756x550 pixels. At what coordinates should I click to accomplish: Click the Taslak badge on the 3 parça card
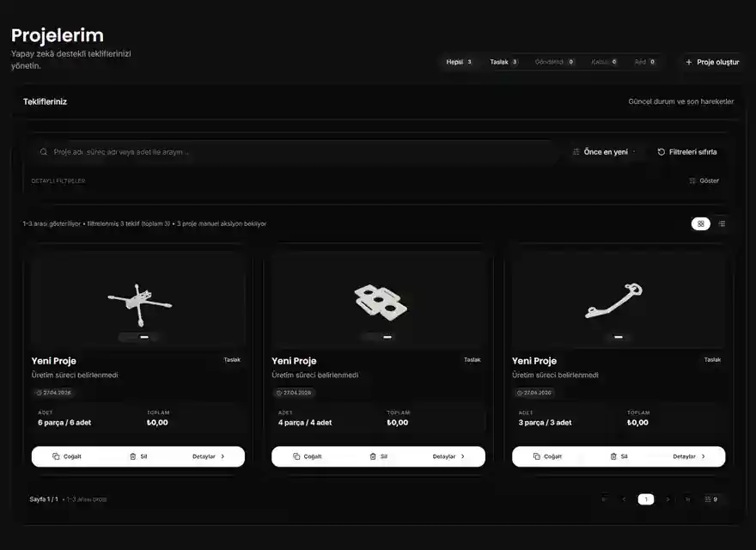[712, 360]
